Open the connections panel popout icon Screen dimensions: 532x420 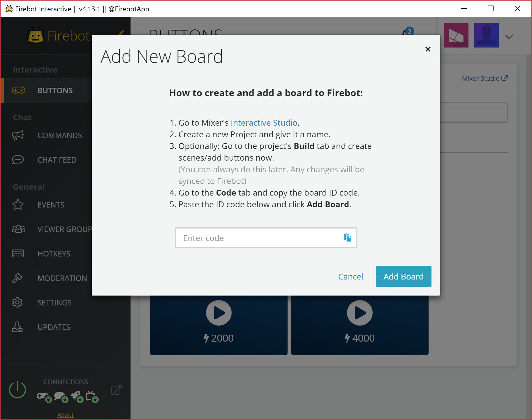pyautogui.click(x=116, y=390)
